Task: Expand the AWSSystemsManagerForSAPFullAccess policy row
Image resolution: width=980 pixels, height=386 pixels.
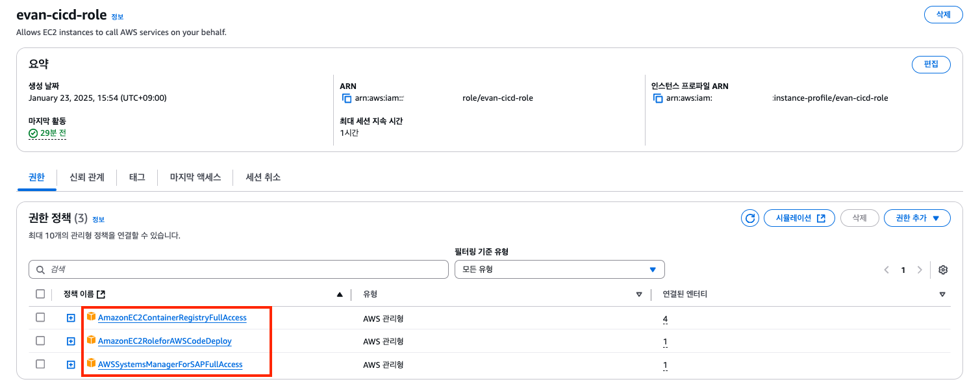Action: (x=71, y=365)
